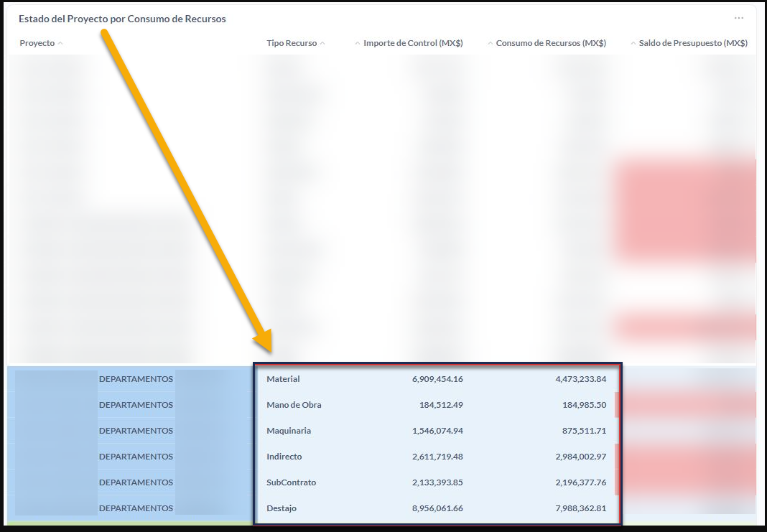This screenshot has height=532, width=767.
Task: Select the Mano de Obra row label
Action: pyautogui.click(x=294, y=405)
